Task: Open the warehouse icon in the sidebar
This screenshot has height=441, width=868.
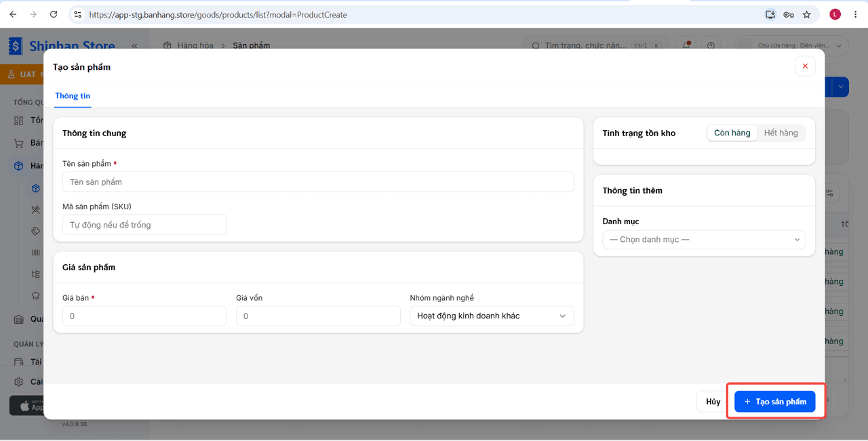Action: tap(19, 319)
